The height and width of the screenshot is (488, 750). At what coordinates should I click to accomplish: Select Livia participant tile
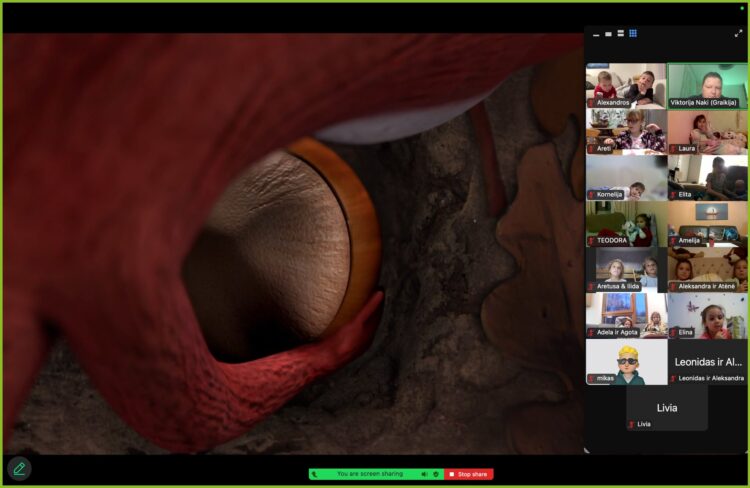(667, 408)
